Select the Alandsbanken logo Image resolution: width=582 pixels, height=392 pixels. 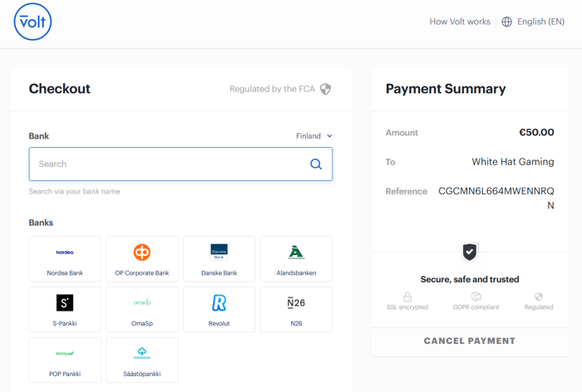point(296,252)
